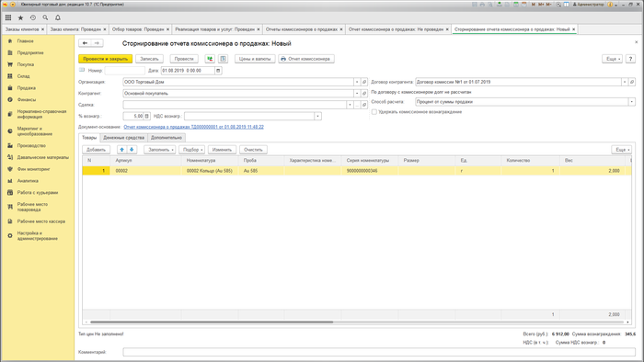
Task: Open Финансы section in sidebar
Action: coord(27,99)
